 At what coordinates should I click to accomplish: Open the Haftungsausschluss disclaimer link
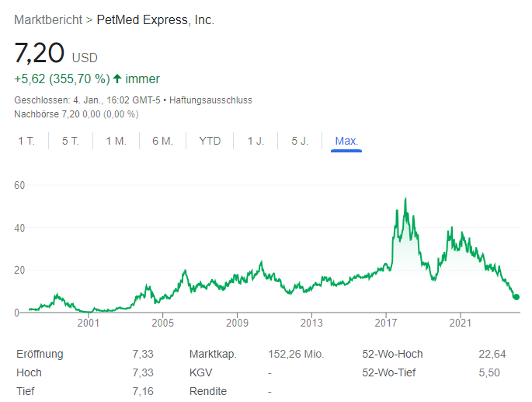click(210, 100)
